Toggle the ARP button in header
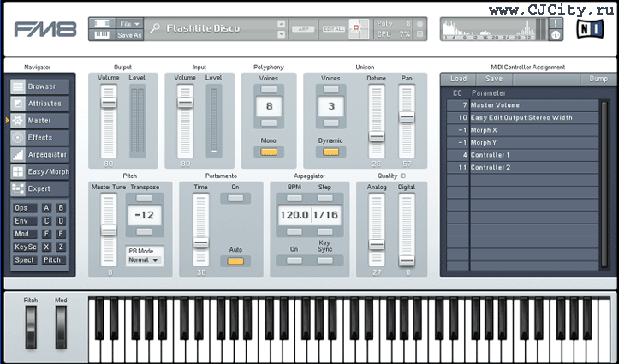619x364 pixels. tap(303, 29)
